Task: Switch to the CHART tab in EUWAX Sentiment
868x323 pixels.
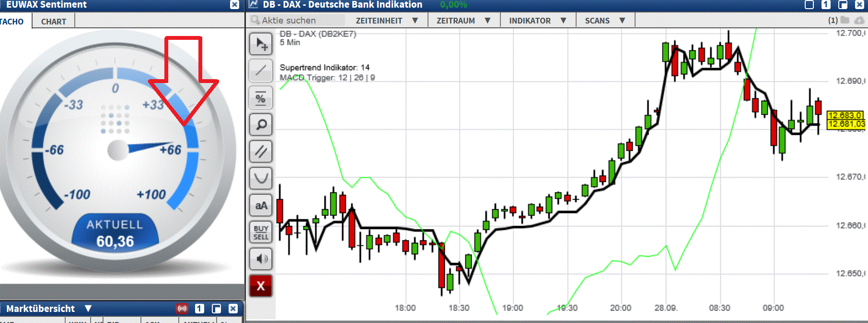Action: tap(54, 22)
